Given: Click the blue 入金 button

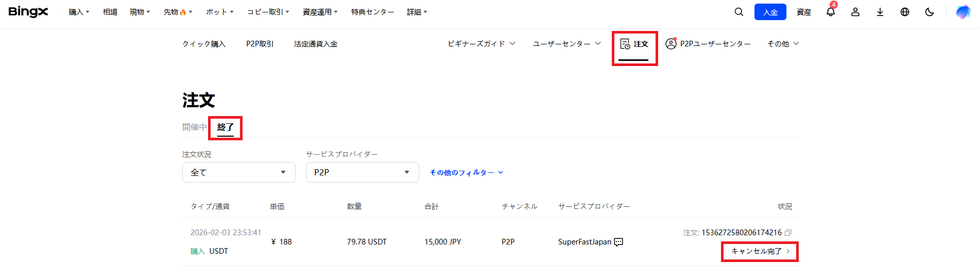Looking at the screenshot, I should point(770,12).
